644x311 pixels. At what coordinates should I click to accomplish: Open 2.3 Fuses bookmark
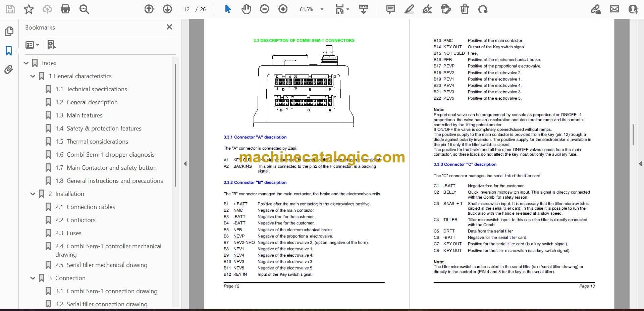coord(68,233)
